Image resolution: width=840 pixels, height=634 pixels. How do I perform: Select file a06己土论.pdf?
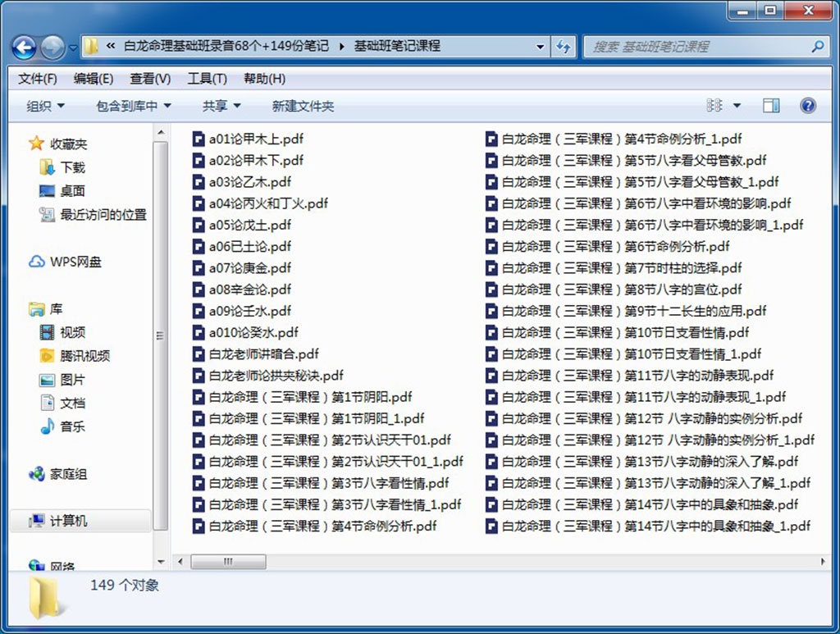(242, 246)
